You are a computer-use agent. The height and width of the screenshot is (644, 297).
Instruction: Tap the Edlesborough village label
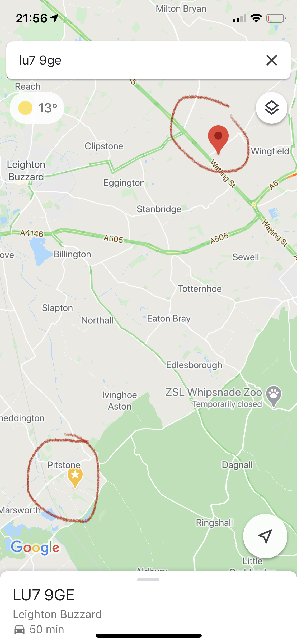pyautogui.click(x=194, y=365)
